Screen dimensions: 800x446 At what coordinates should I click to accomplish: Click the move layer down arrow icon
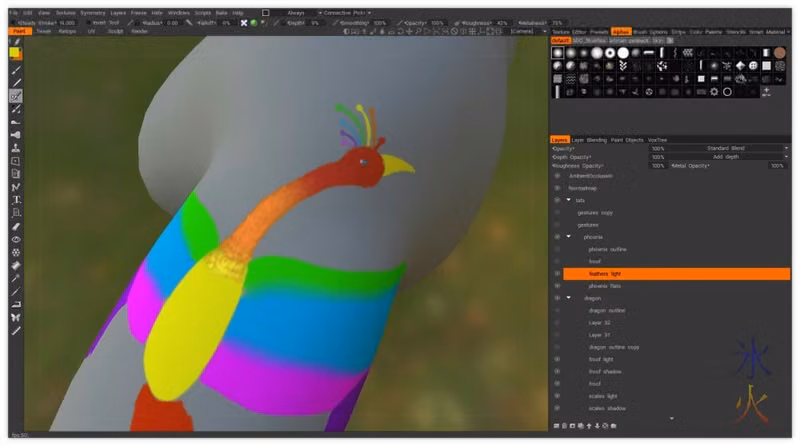point(597,426)
